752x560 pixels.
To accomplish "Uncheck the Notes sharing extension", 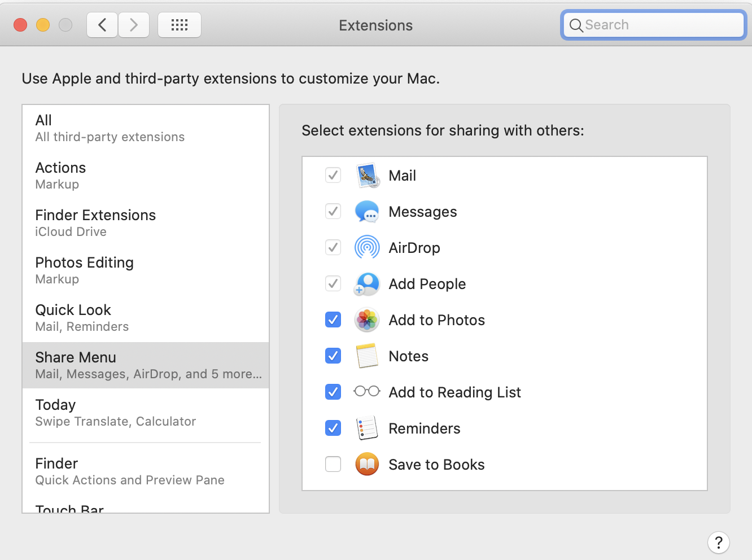I will [333, 356].
